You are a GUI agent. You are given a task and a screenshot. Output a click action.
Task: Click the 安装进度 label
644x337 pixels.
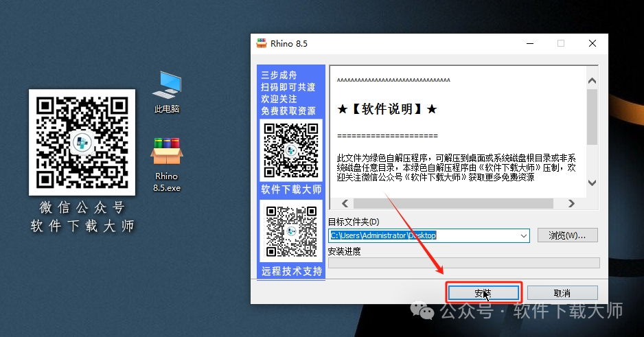pos(344,251)
